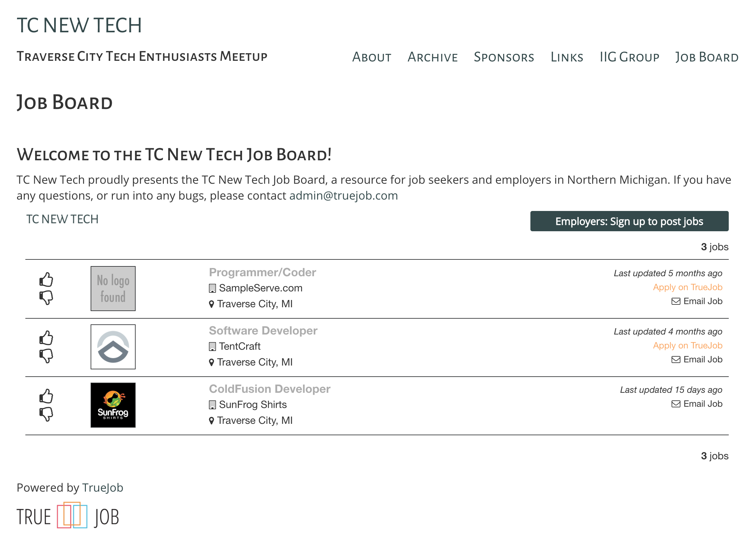Click 'Last updated 4 months ago' text
This screenshot has height=548, width=756.
pos(668,332)
